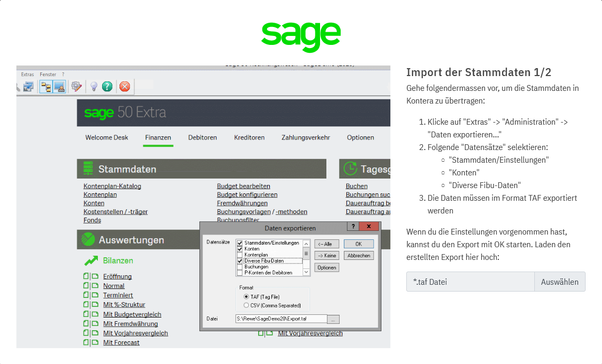Open the Extras menu
Viewport: 602px width, 364px height.
click(x=28, y=74)
